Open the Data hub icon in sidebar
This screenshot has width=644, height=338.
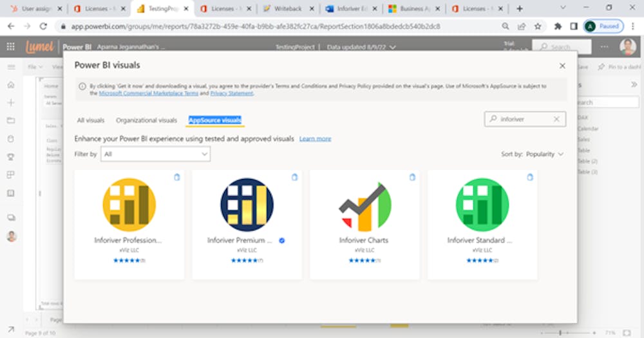click(11, 139)
